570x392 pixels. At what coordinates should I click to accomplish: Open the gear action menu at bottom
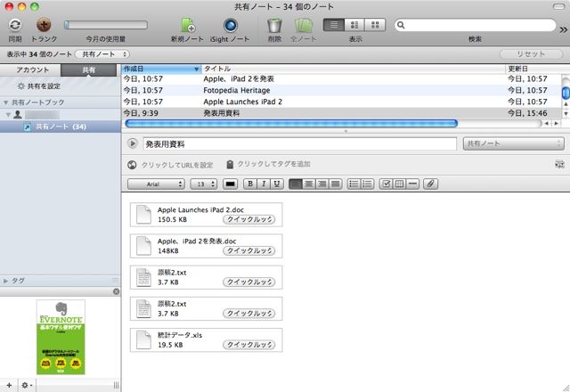click(x=27, y=385)
